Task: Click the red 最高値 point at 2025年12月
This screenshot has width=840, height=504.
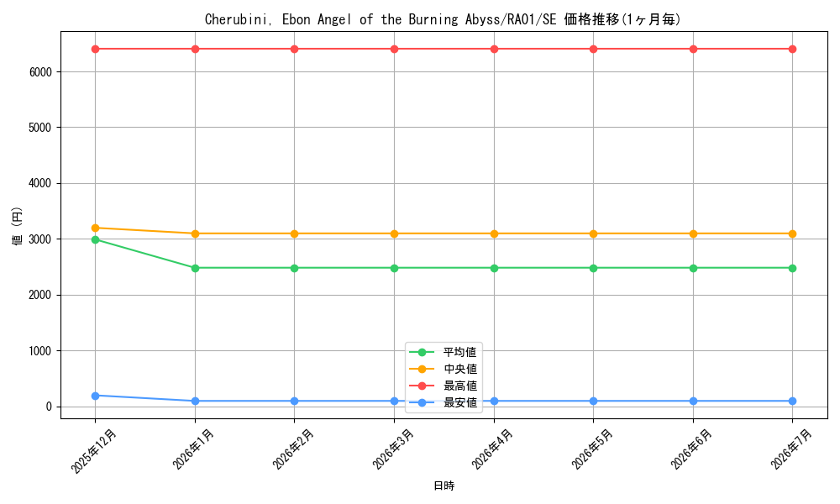Action: [96, 50]
